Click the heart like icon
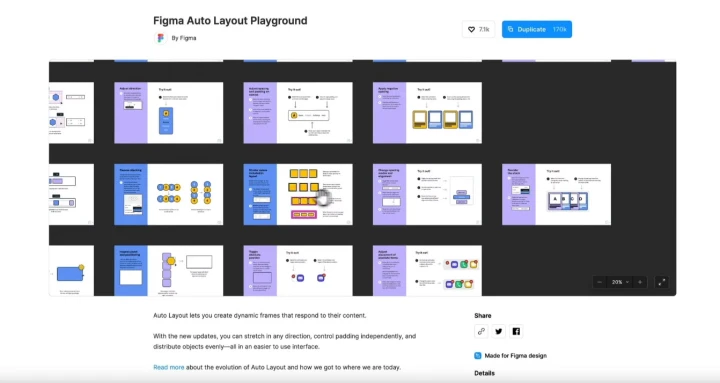The width and height of the screenshot is (720, 383). pyautogui.click(x=471, y=29)
